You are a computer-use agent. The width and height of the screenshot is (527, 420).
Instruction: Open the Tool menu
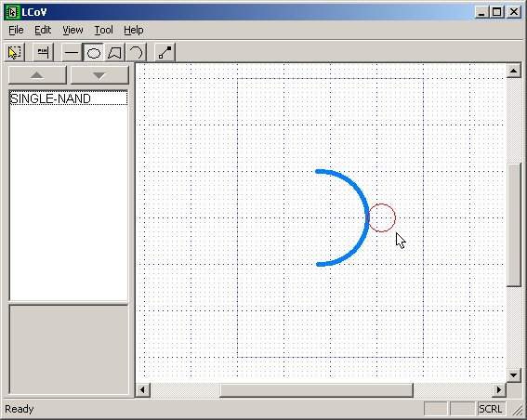[x=103, y=31]
